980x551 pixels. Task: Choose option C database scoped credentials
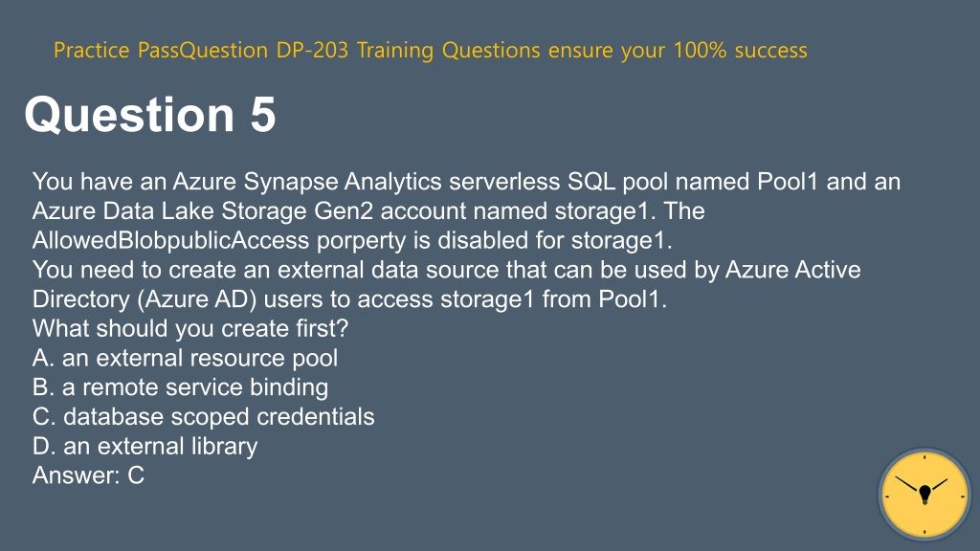(x=203, y=417)
